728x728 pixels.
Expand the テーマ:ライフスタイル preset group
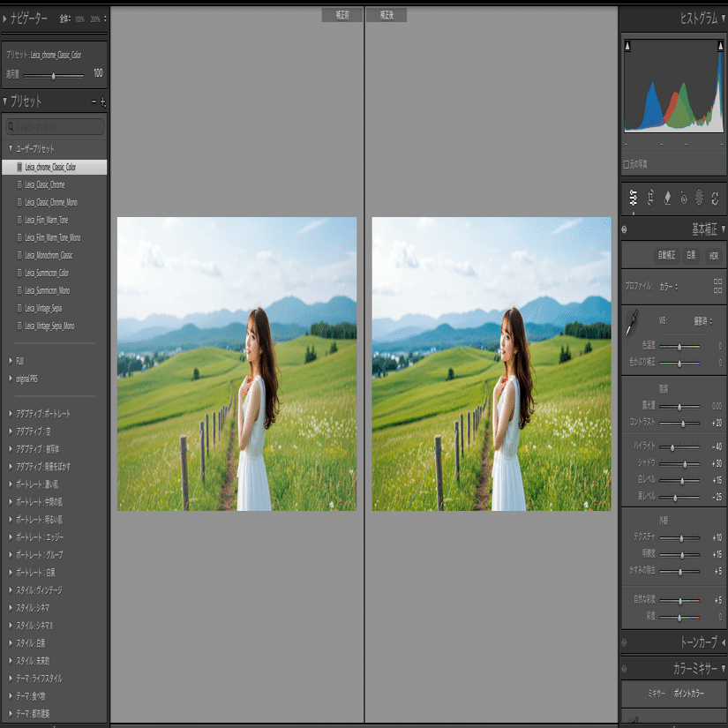pos(11,678)
